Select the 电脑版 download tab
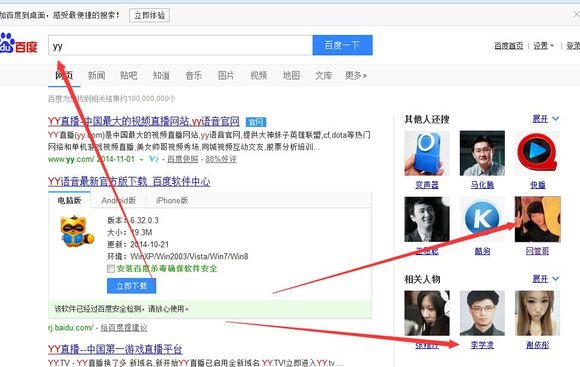 tap(69, 200)
